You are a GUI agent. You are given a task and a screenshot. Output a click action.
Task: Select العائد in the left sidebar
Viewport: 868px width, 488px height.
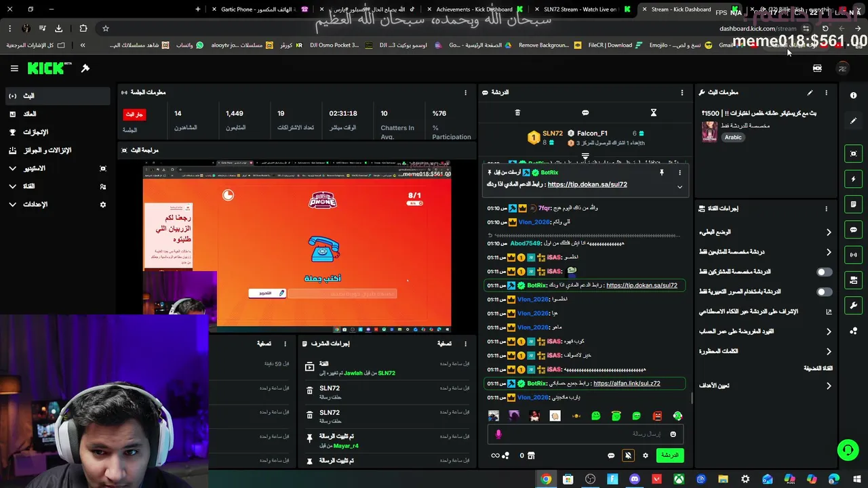[56, 114]
